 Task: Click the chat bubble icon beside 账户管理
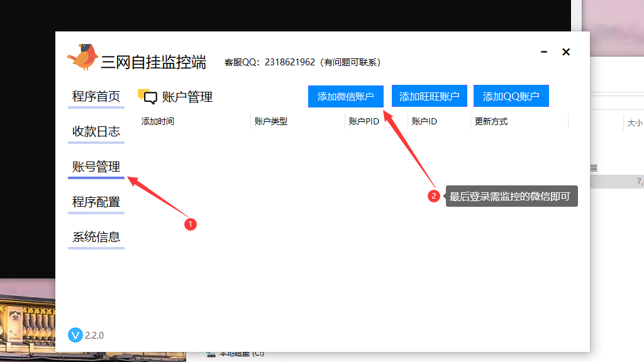pos(146,96)
